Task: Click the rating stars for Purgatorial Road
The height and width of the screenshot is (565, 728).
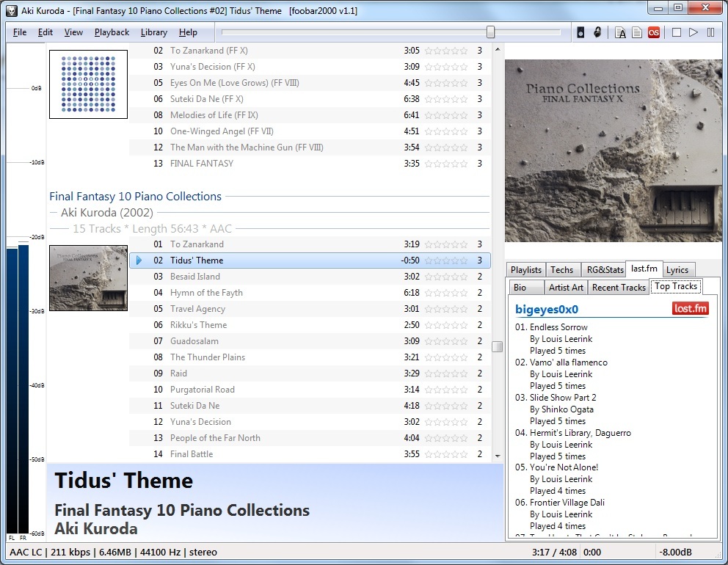Action: 446,390
